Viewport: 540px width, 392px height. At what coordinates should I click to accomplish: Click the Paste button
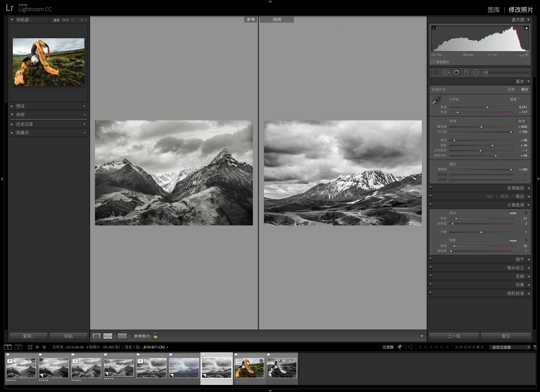68,336
